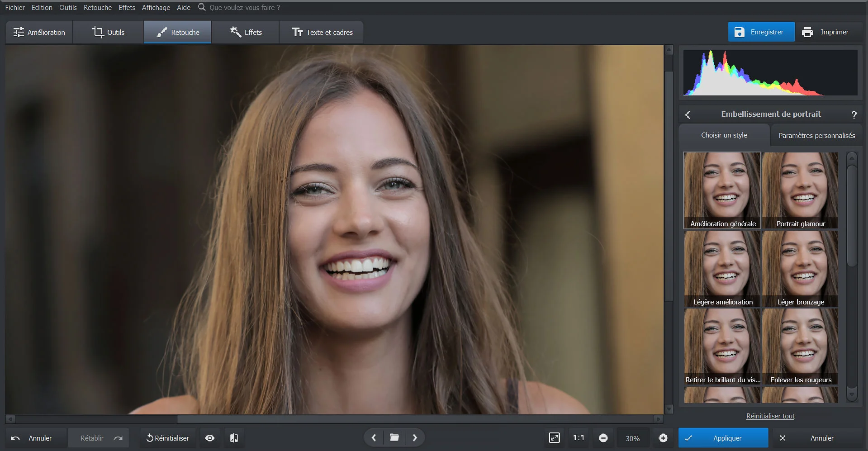Select the Retouche brush tab
Screen dimensions: 868x451
click(178, 32)
